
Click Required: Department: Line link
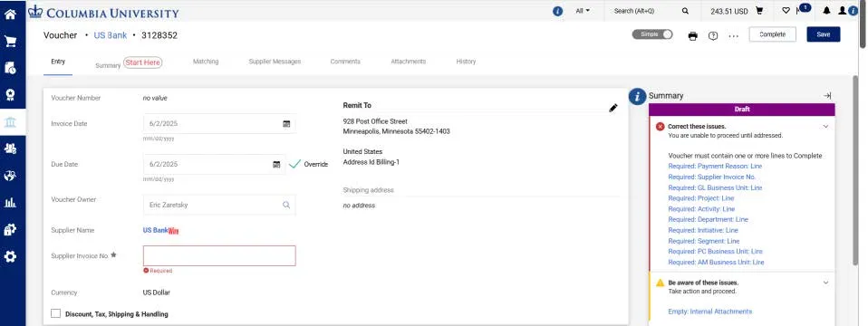point(708,220)
